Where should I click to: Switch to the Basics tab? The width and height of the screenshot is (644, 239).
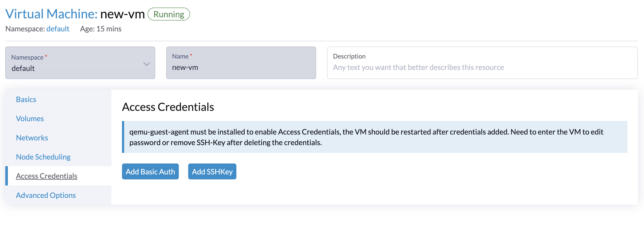click(x=26, y=99)
